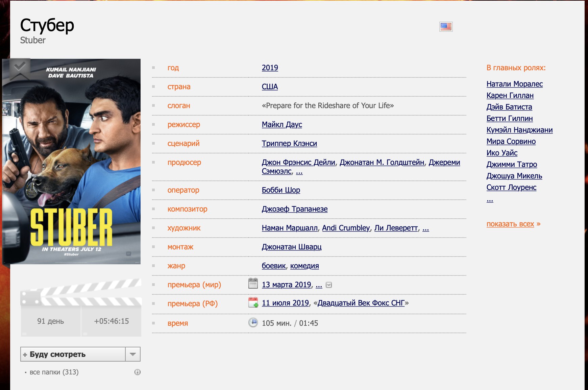Open artist Наман Маршалл link
The image size is (588, 390).
click(290, 228)
